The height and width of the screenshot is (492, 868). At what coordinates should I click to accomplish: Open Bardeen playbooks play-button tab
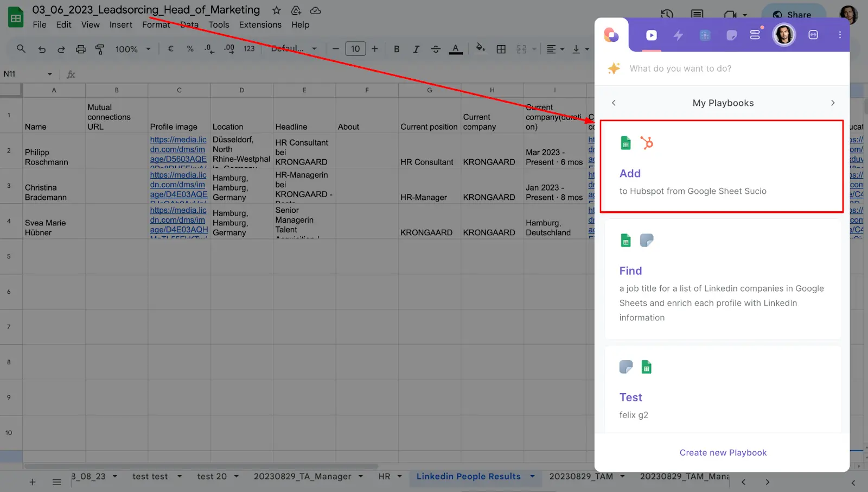pos(652,35)
